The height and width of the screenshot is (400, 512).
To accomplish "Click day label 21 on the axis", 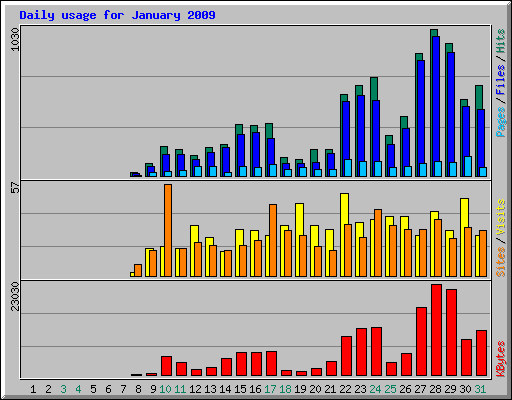I will pos(330,389).
